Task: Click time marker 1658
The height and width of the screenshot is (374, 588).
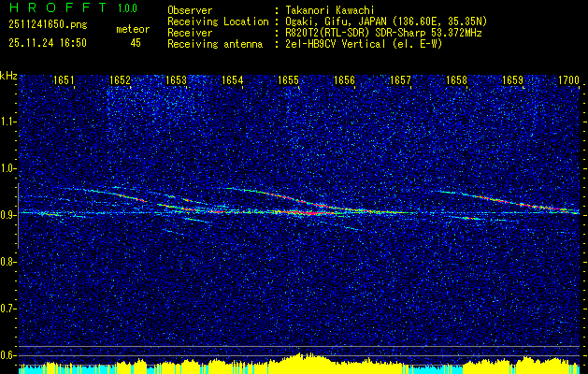Action: (x=457, y=79)
